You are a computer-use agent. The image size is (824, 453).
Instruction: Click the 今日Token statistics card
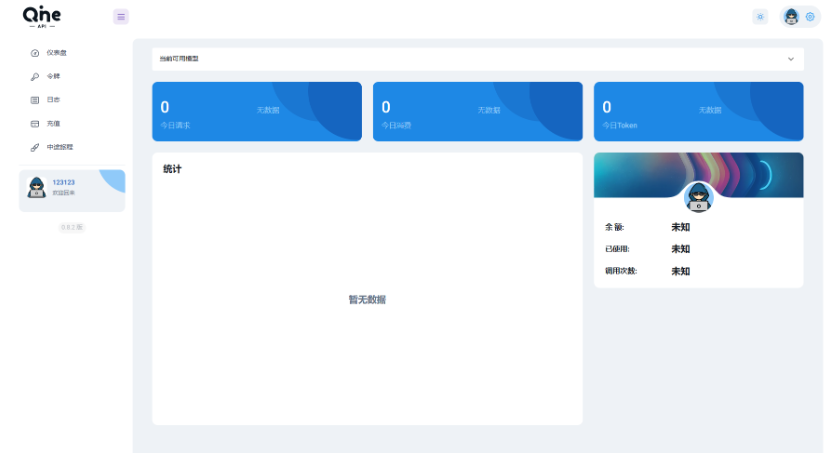tap(698, 111)
